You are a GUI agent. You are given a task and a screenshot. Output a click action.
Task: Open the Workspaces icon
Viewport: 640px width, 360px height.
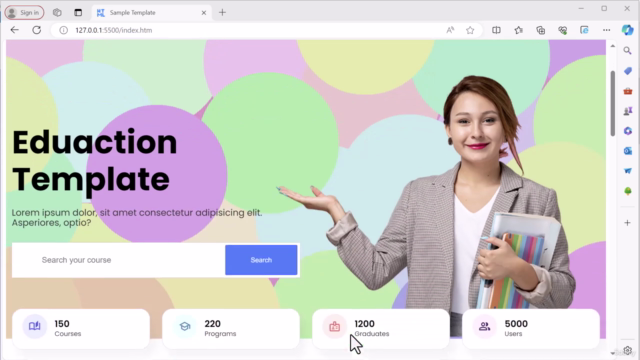click(x=57, y=13)
